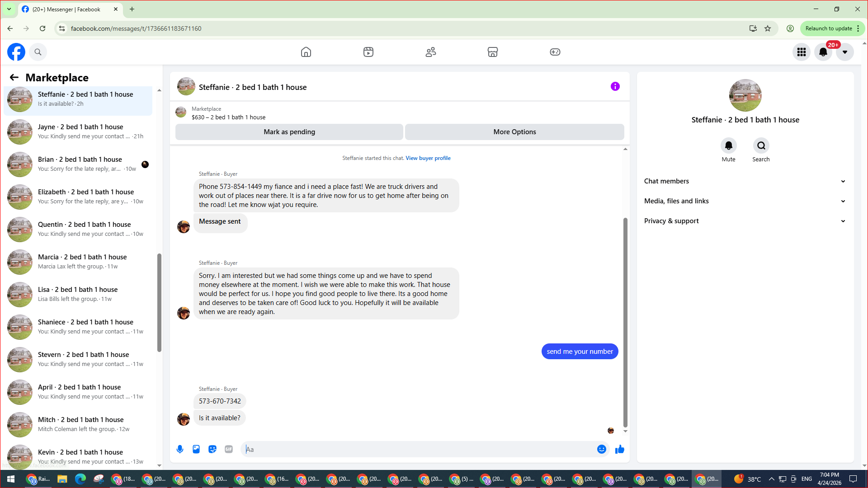Open the Windows Start menu
Screen dimensions: 868x488
[11, 479]
